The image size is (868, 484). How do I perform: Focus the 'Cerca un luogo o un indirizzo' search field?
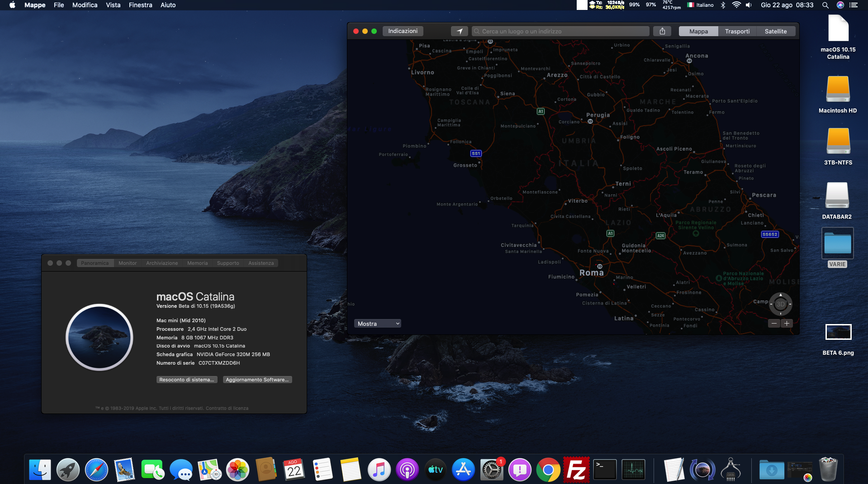click(x=560, y=31)
